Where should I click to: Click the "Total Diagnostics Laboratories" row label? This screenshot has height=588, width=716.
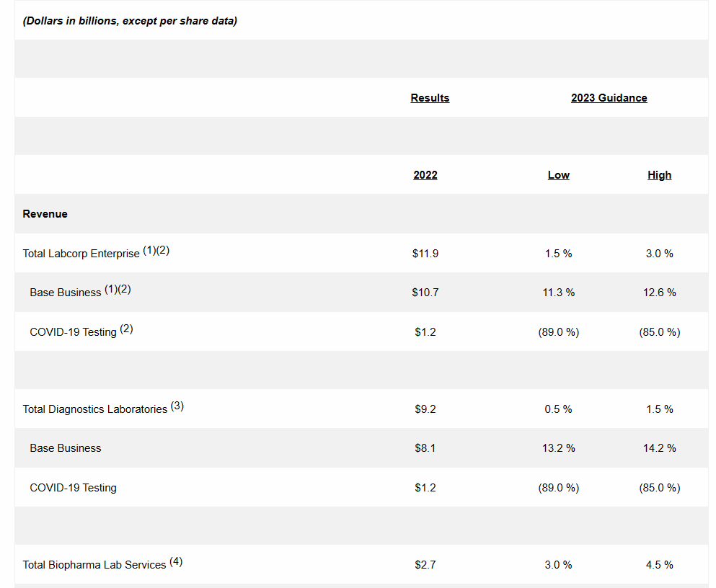(94, 409)
